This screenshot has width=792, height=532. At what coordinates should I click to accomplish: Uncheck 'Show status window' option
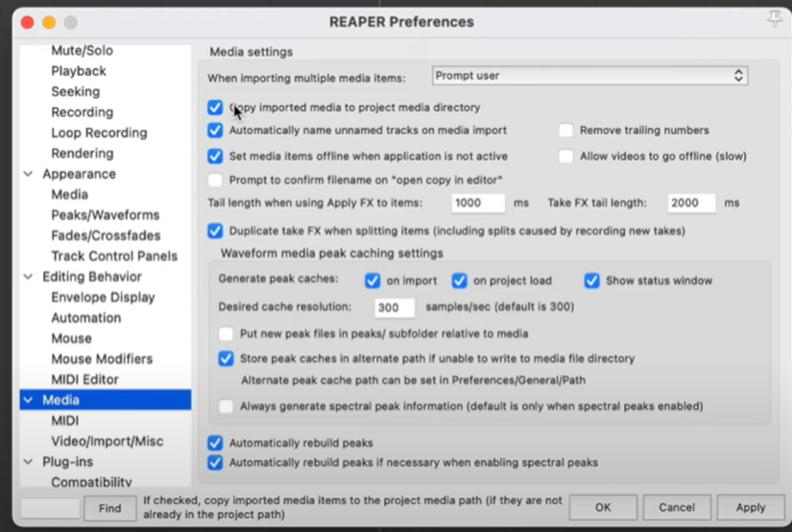[592, 281]
